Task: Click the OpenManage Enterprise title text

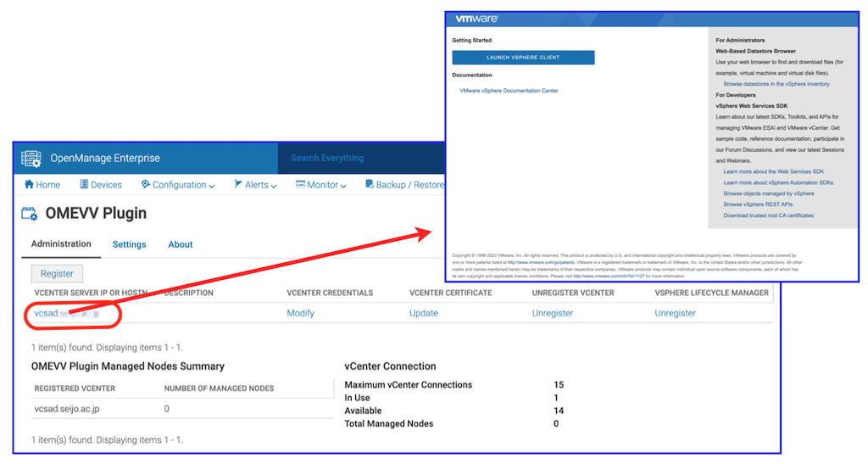Action: [x=105, y=159]
